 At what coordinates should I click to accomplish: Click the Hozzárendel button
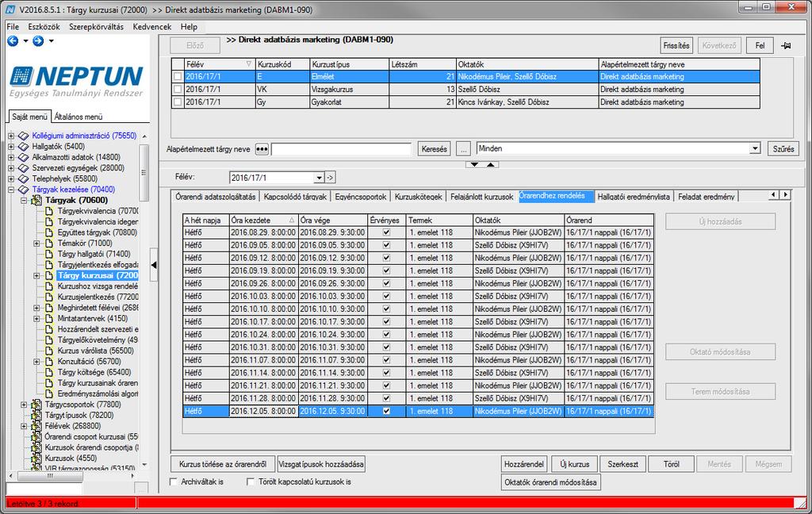point(524,464)
